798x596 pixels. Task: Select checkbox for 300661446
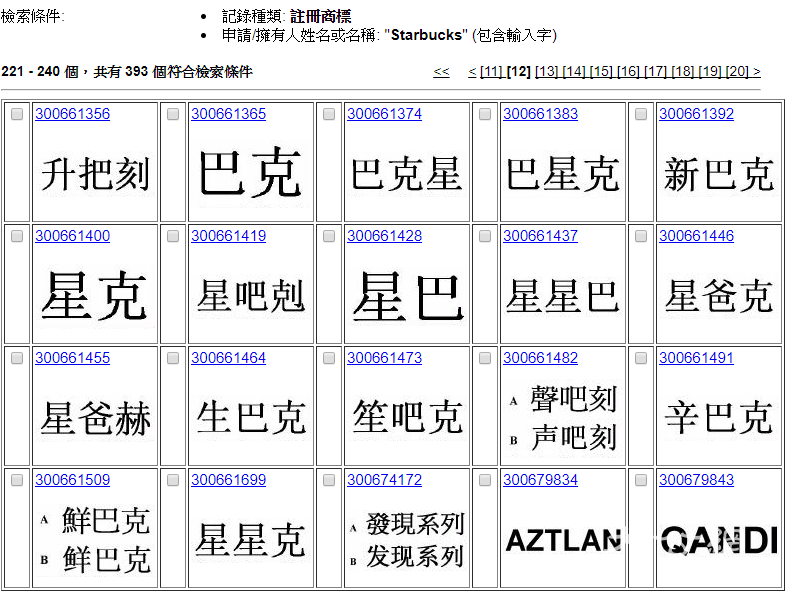coord(641,236)
